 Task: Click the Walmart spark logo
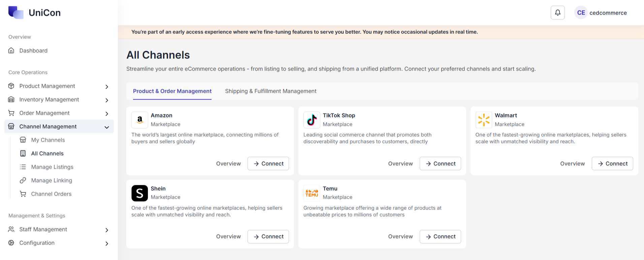[x=484, y=120]
